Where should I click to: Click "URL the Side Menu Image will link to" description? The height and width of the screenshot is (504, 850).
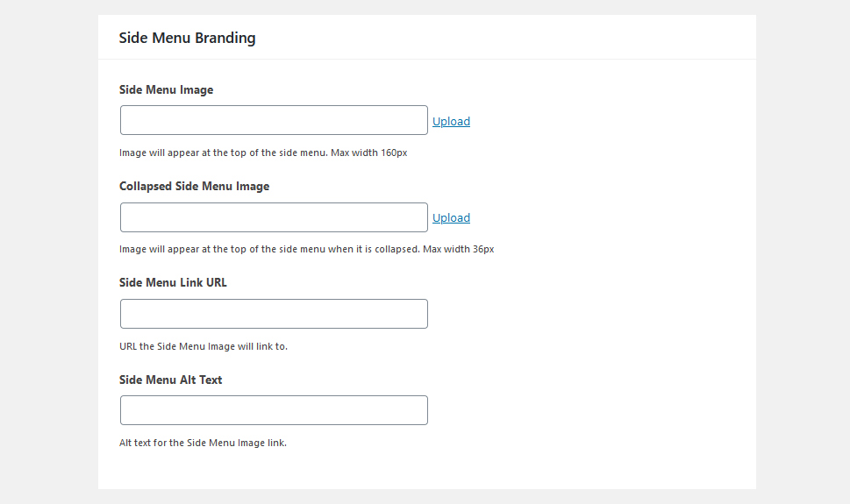click(x=204, y=346)
